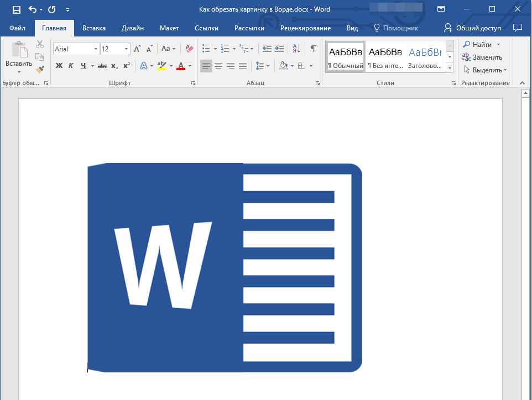532x400 pixels.
Task: Select the Format Painter brush
Action: (x=40, y=69)
